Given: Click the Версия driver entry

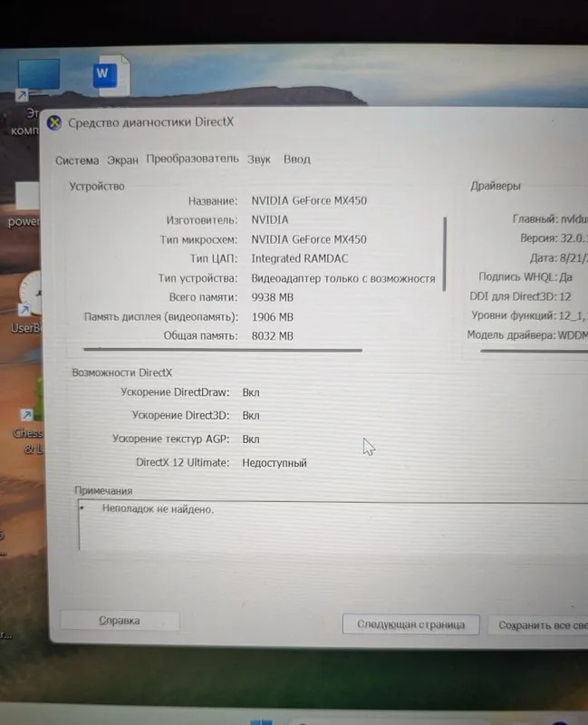Looking at the screenshot, I should click(554, 238).
